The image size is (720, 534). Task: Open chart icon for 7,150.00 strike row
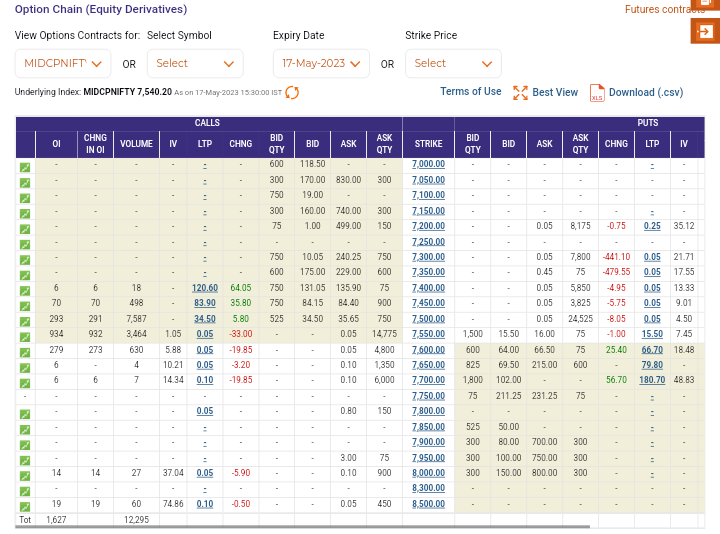click(25, 214)
